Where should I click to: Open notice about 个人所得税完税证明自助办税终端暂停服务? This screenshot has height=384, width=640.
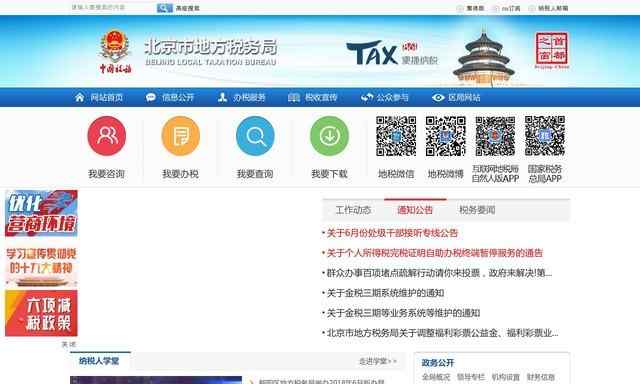(435, 253)
